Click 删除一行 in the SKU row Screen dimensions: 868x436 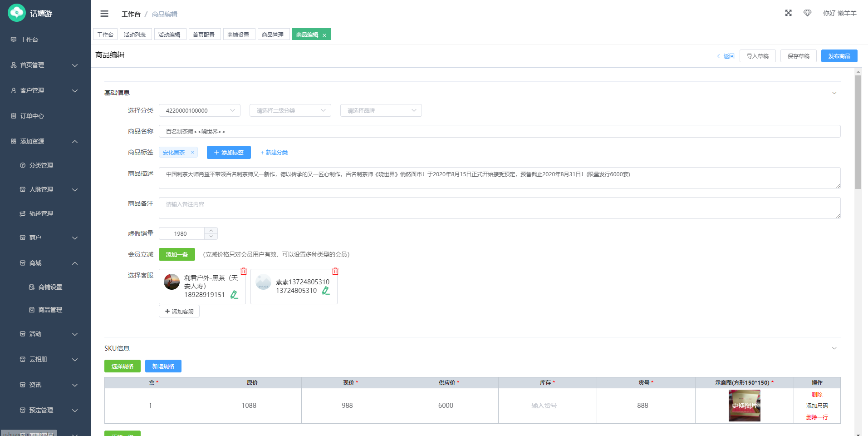point(817,417)
